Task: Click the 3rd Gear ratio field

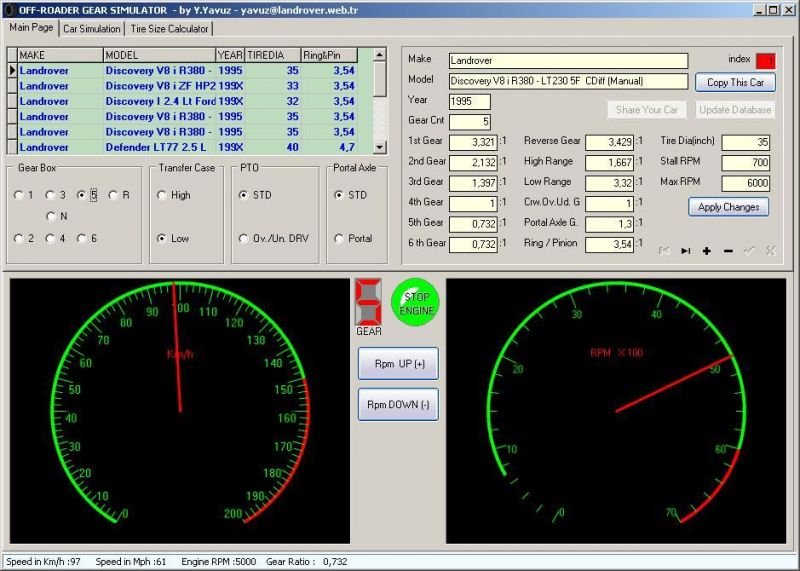Action: [x=473, y=183]
